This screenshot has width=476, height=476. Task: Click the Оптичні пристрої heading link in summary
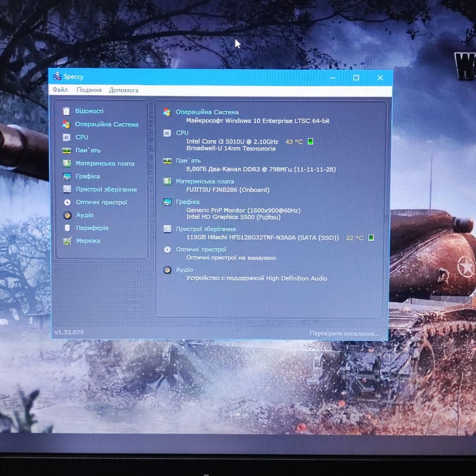pyautogui.click(x=201, y=250)
